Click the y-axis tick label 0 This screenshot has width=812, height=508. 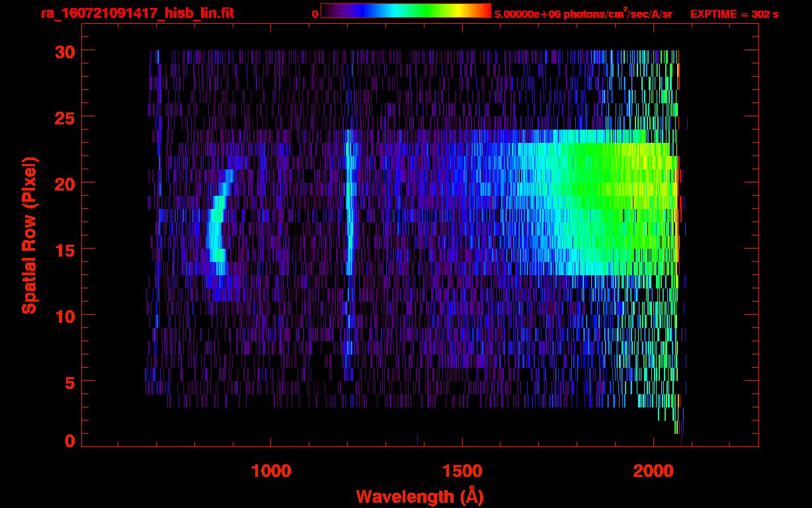(x=69, y=441)
